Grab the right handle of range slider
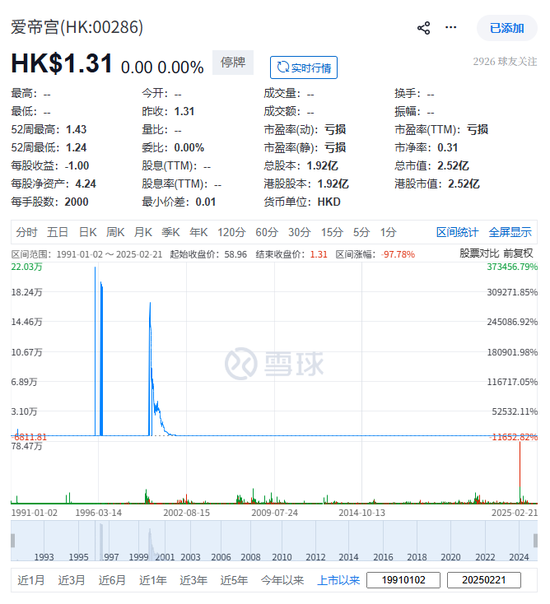This screenshot has width=550, height=604. pos(535,540)
